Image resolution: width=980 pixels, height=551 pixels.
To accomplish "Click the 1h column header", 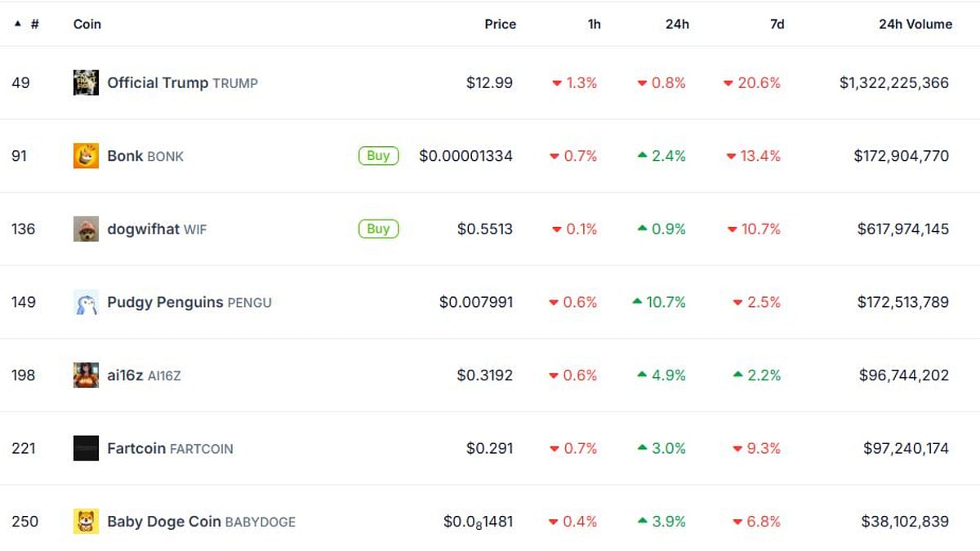I will (594, 24).
